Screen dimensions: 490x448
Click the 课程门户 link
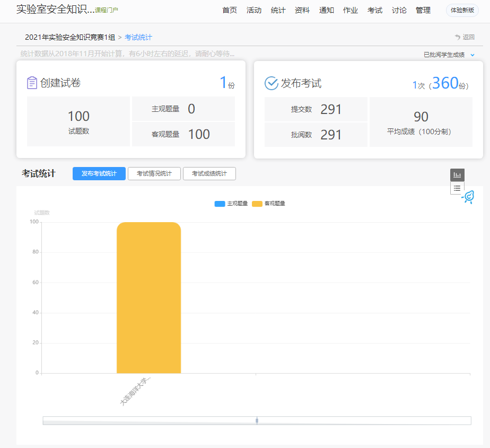pos(107,10)
